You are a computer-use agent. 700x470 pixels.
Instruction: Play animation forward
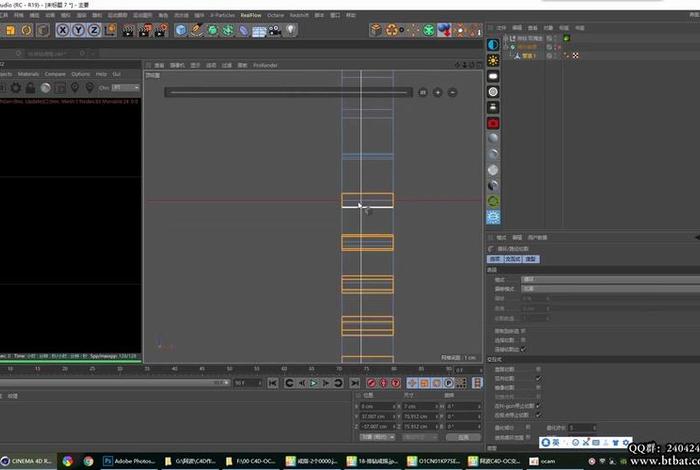(313, 383)
